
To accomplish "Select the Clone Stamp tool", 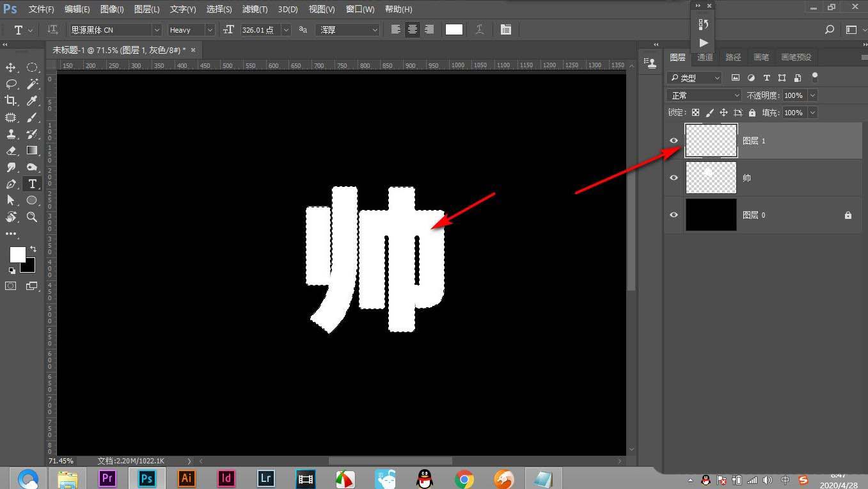I will pyautogui.click(x=11, y=134).
